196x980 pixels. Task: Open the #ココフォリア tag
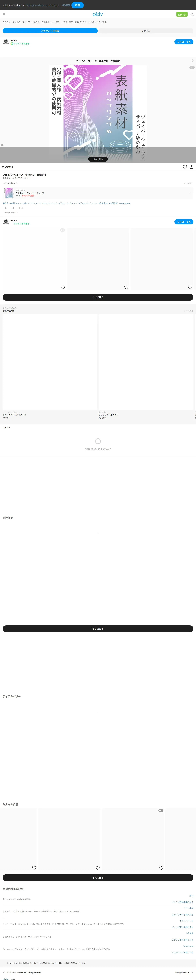[35, 203]
